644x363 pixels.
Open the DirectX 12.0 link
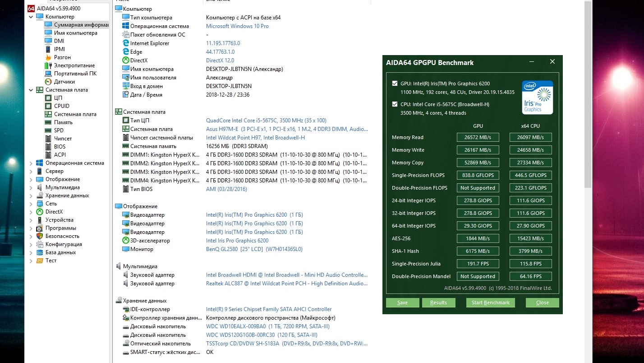(x=220, y=60)
